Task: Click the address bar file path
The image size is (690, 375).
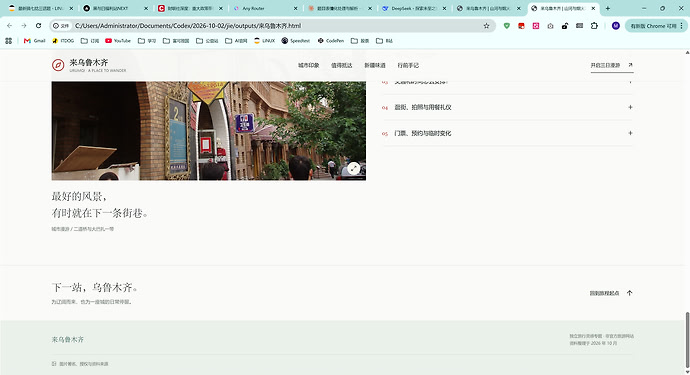Action: tap(188, 26)
